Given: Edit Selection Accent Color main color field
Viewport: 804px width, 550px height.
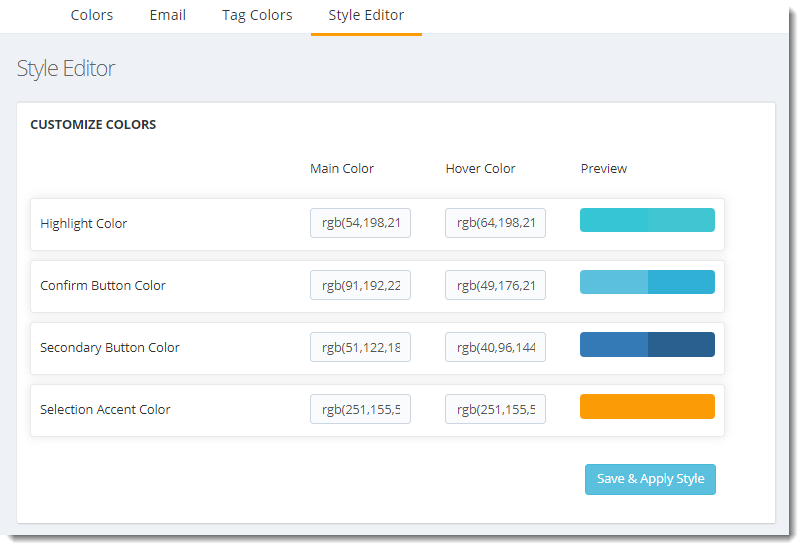Looking at the screenshot, I should (x=360, y=409).
